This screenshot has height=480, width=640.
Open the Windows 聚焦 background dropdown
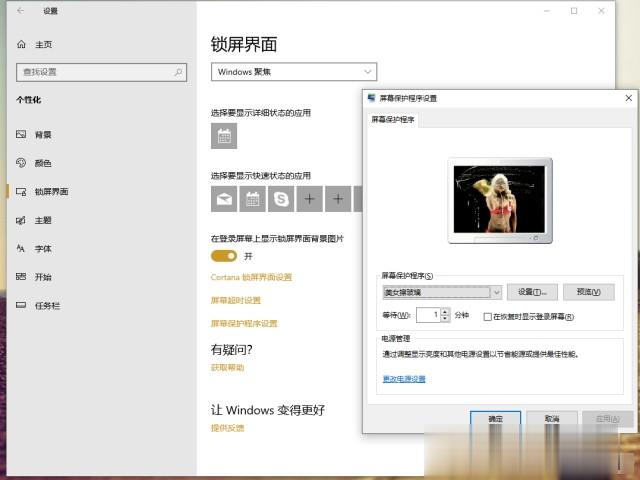(294, 72)
